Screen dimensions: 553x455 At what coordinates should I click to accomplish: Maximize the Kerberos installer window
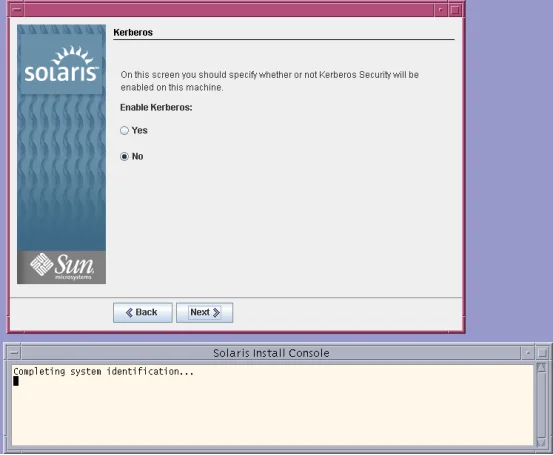point(455,10)
